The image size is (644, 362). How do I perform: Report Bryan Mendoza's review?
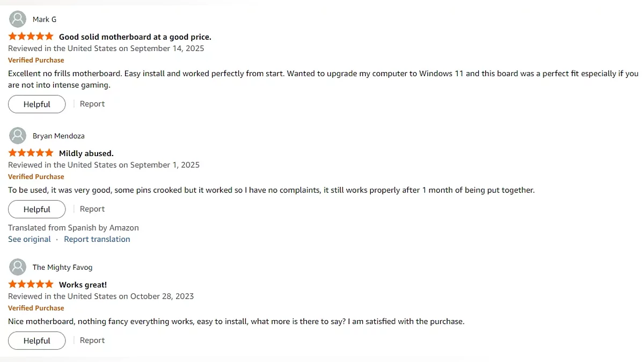[x=92, y=209]
